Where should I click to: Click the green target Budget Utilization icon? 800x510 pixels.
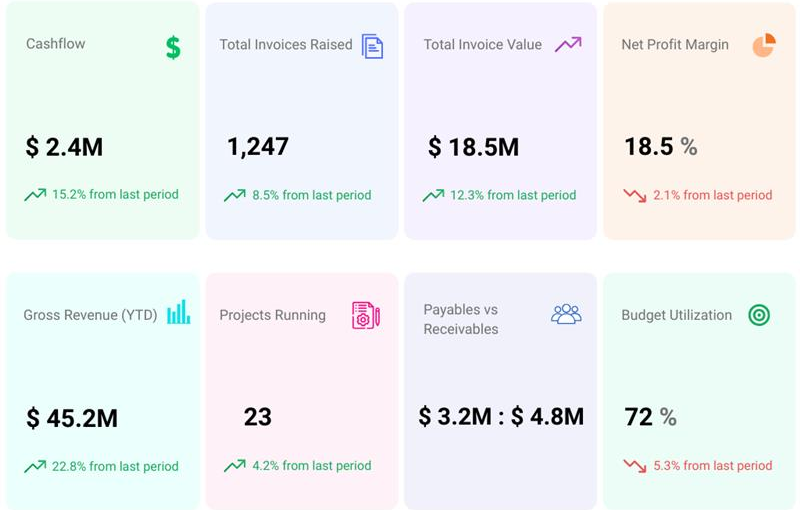pos(759,315)
